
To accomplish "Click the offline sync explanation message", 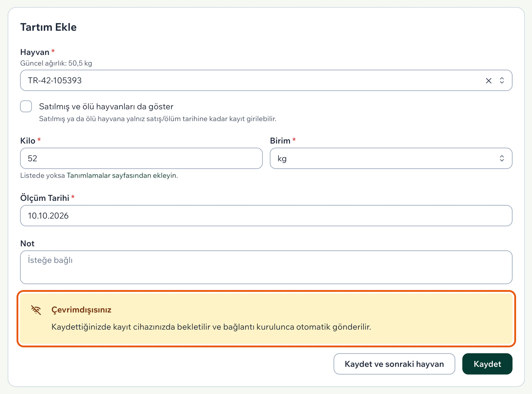I will coord(211,327).
